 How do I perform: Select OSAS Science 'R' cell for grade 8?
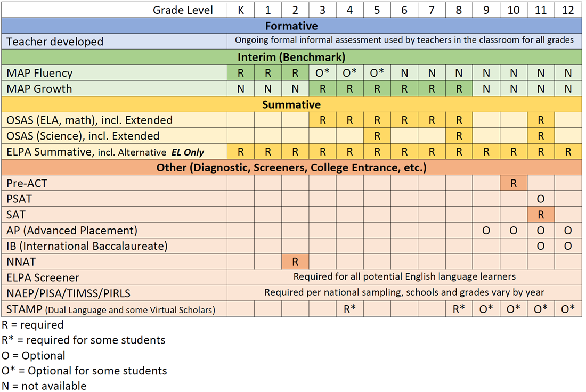(x=459, y=136)
